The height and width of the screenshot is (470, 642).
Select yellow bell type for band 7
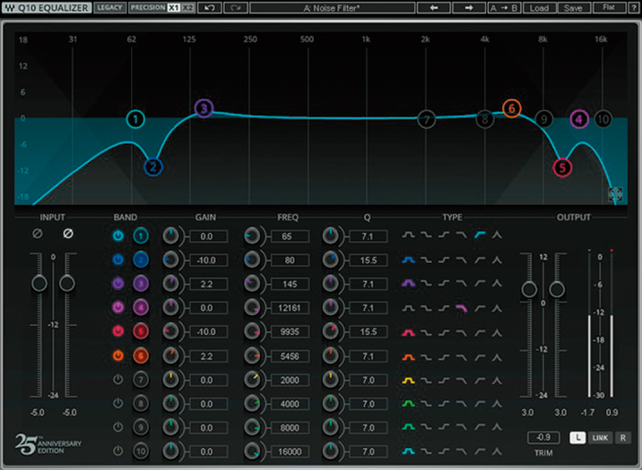(408, 380)
